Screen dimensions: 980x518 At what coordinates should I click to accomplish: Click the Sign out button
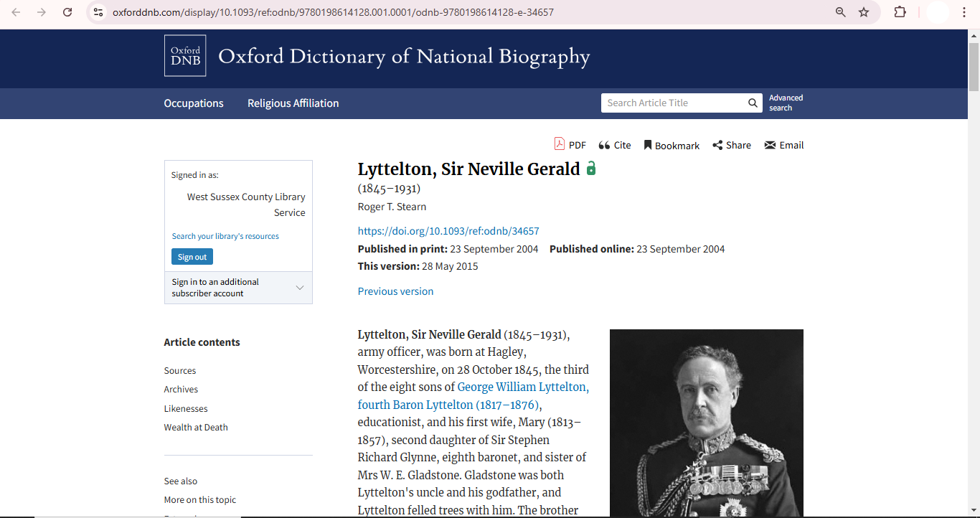point(192,257)
